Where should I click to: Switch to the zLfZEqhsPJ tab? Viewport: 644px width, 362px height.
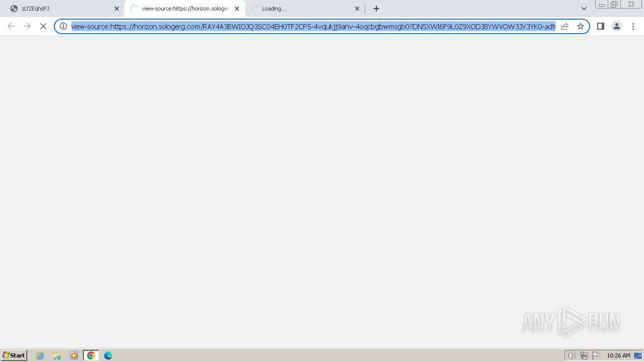pos(62,9)
